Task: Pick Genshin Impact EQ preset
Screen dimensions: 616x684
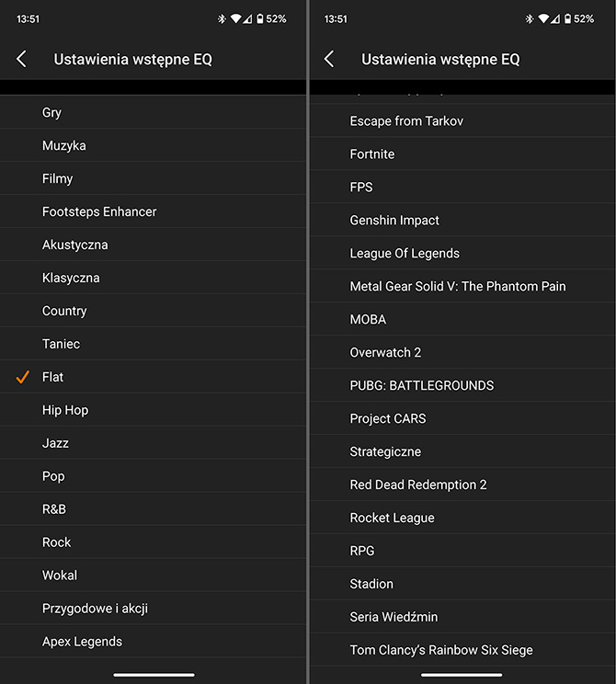Action: (x=462, y=221)
